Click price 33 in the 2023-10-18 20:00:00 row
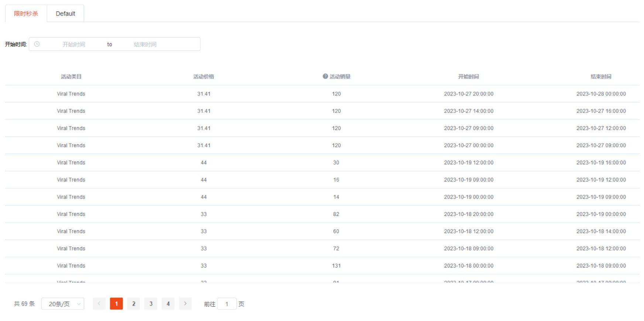644x321 pixels. coord(204,214)
